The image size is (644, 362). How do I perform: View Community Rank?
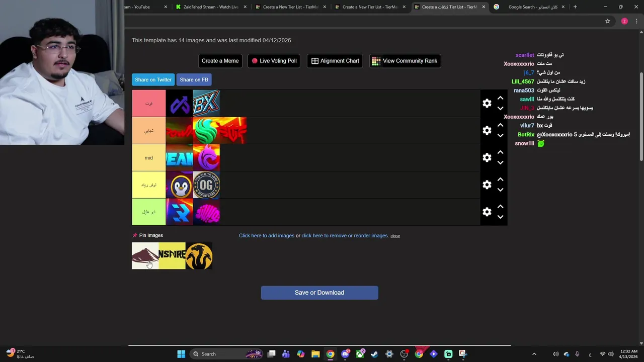click(x=405, y=61)
